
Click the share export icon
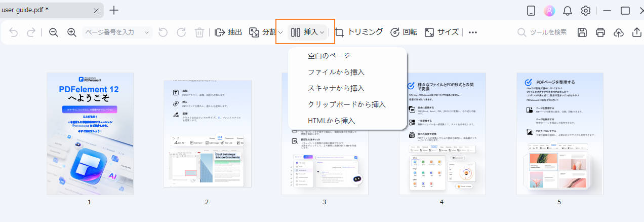tap(636, 32)
